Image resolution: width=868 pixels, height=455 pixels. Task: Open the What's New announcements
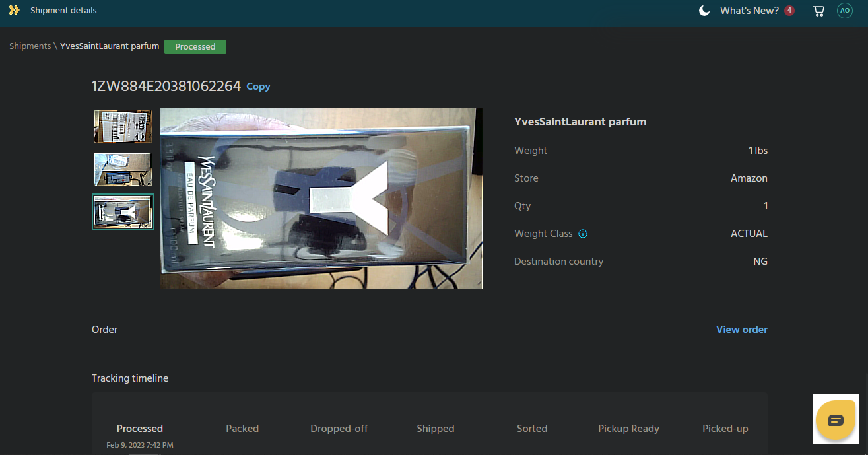tap(749, 11)
